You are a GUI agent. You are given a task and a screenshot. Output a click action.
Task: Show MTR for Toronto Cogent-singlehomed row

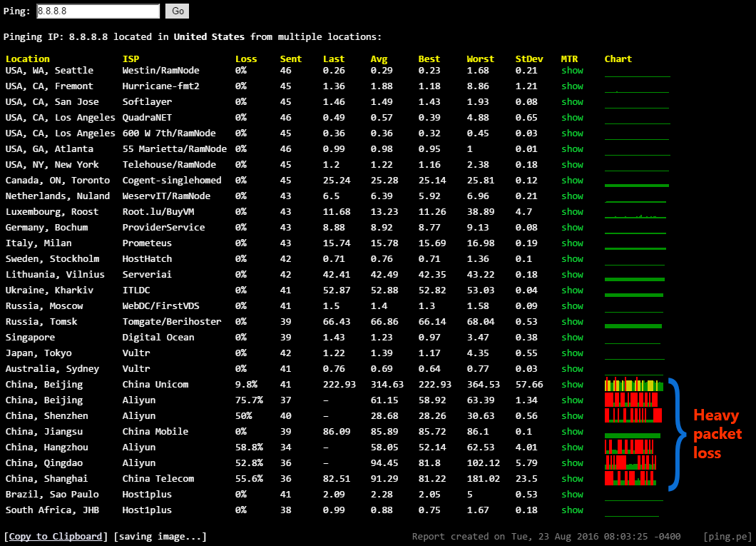(x=572, y=181)
